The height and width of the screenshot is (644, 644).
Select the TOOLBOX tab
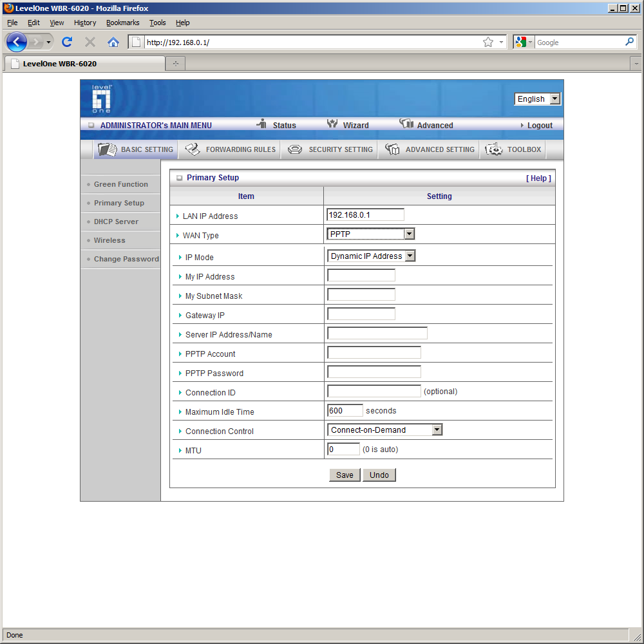(x=513, y=149)
